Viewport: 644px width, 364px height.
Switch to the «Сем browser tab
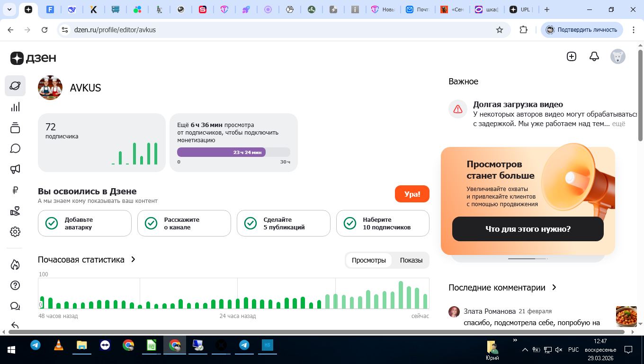[x=452, y=9]
